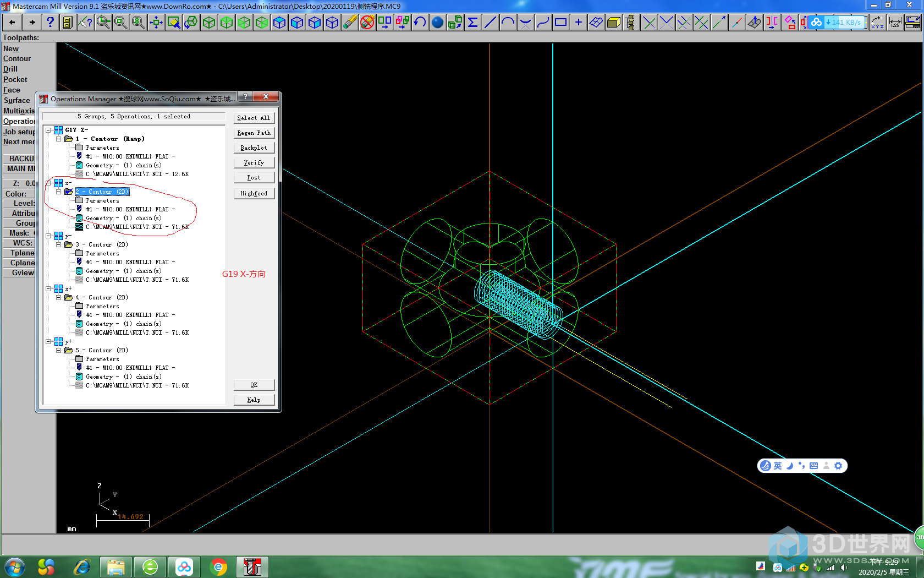The height and width of the screenshot is (578, 924).
Task: Collapse operation 4 Contour (2D)
Action: tap(59, 298)
